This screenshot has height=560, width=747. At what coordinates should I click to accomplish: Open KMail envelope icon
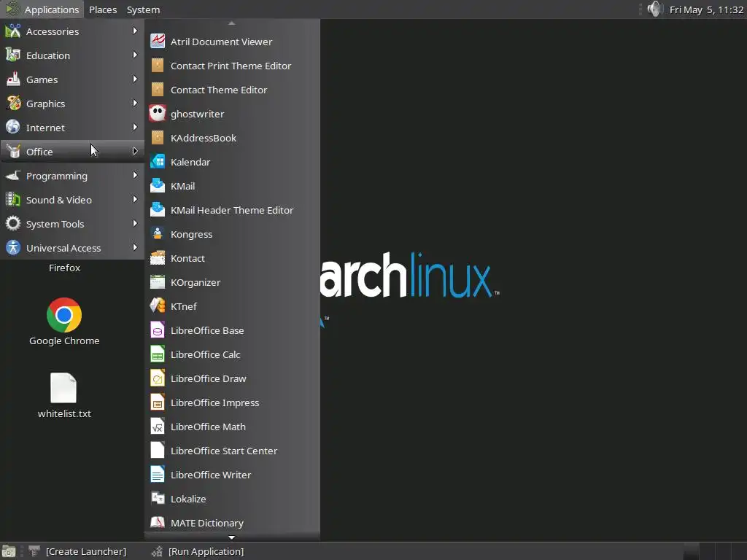(x=158, y=186)
